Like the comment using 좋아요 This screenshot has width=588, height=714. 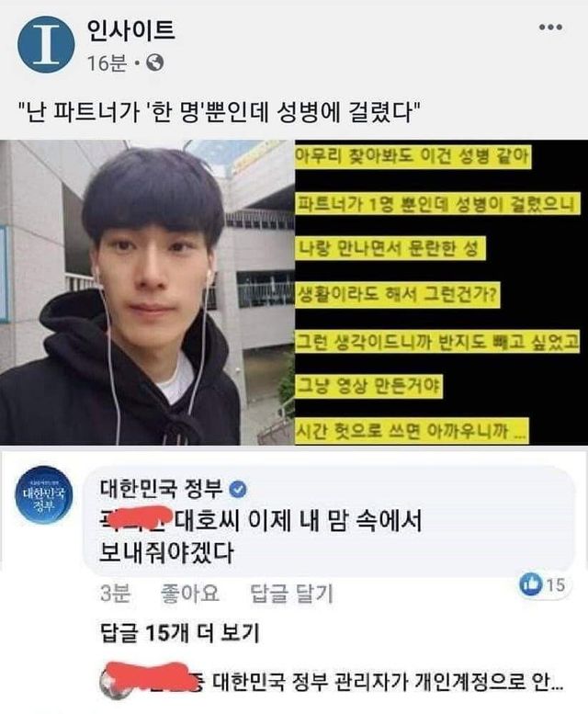pyautogui.click(x=190, y=594)
